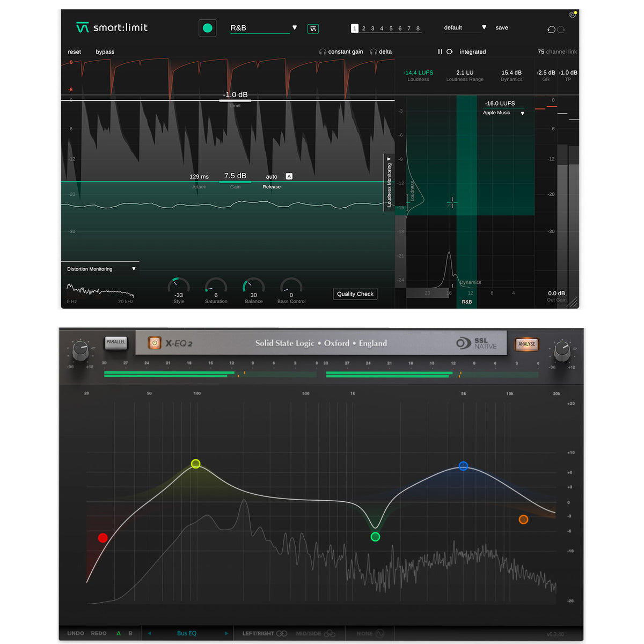The width and height of the screenshot is (644, 644).
Task: Click the Saturation knob
Action: pos(216,285)
